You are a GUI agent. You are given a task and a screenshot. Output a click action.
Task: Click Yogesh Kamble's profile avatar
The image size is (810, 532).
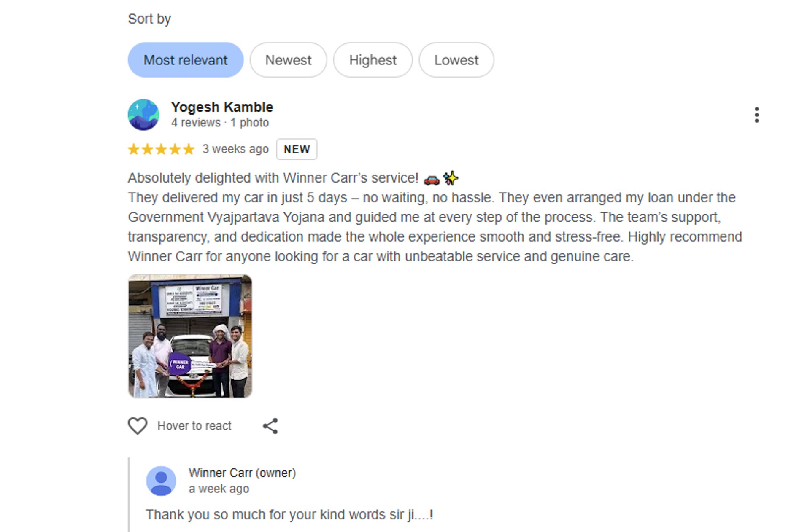[143, 115]
